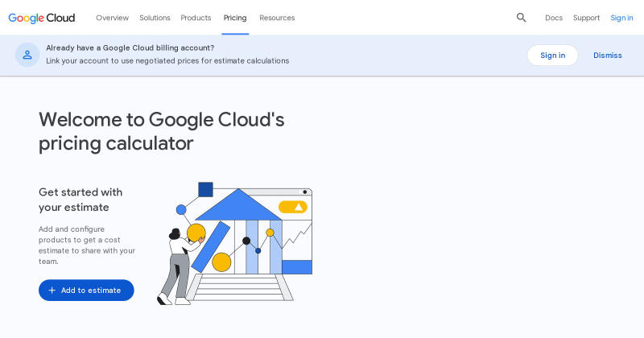Open the Products menu
Viewport: 644px width, 338px height.
click(196, 18)
